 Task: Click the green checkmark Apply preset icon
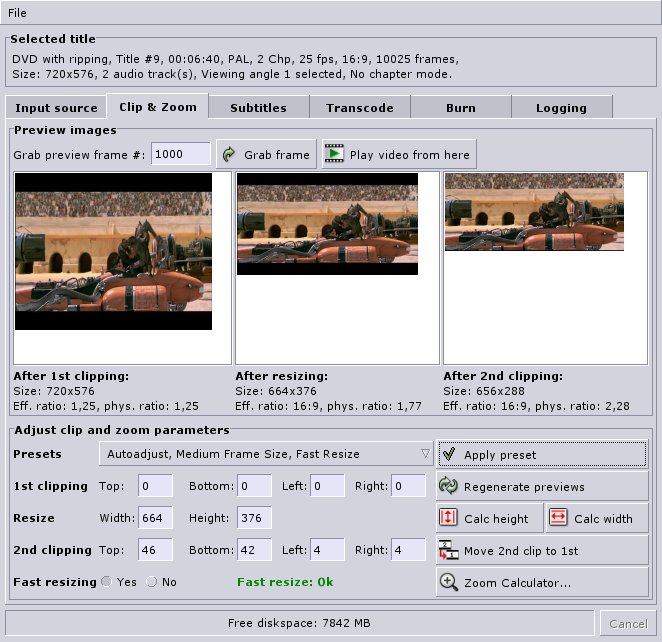click(449, 454)
